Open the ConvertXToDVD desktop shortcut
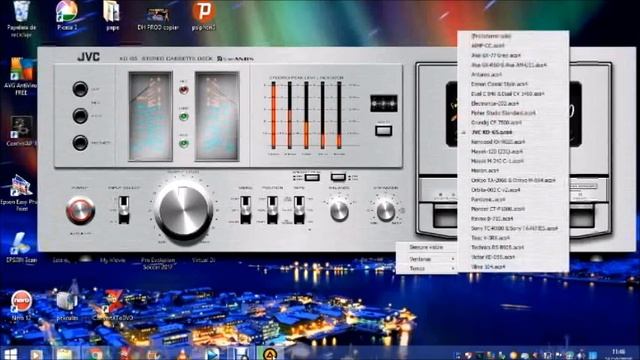This screenshot has height=360, width=640. click(113, 305)
